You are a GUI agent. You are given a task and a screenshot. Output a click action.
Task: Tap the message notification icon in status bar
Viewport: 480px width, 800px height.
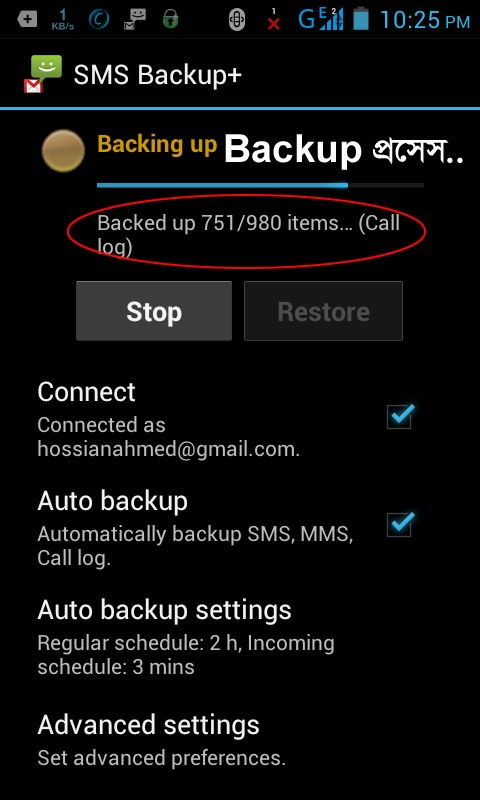135,19
